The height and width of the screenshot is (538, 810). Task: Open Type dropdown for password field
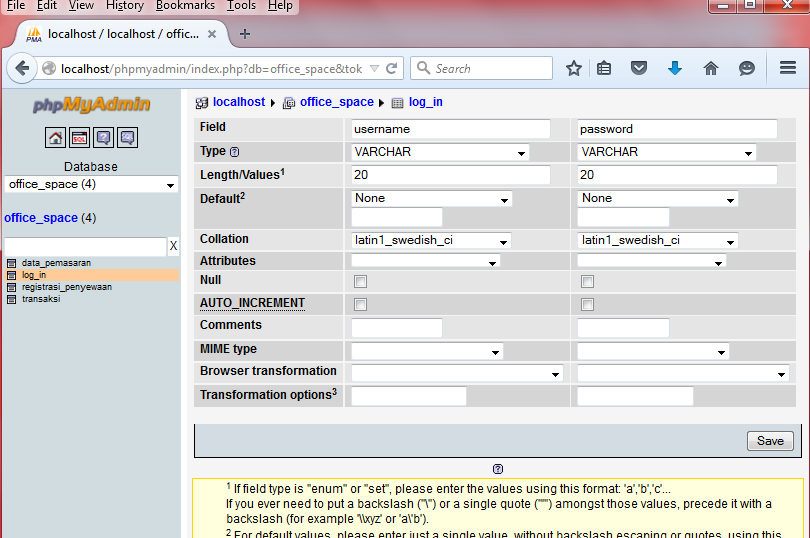[x=667, y=152]
